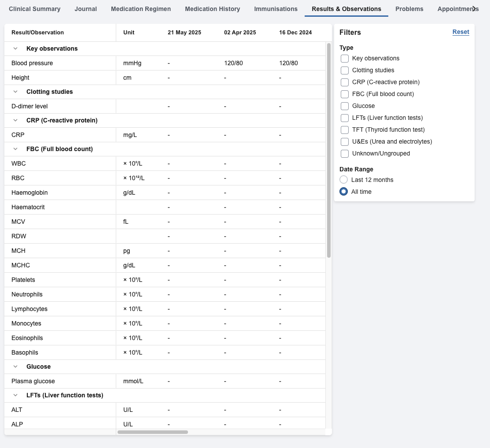Check the U&Es (Urea and electrolytes) filter

345,141
